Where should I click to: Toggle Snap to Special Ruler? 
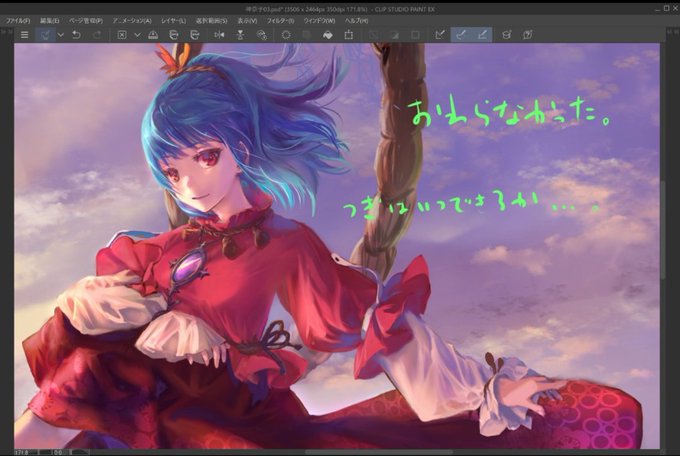point(461,35)
